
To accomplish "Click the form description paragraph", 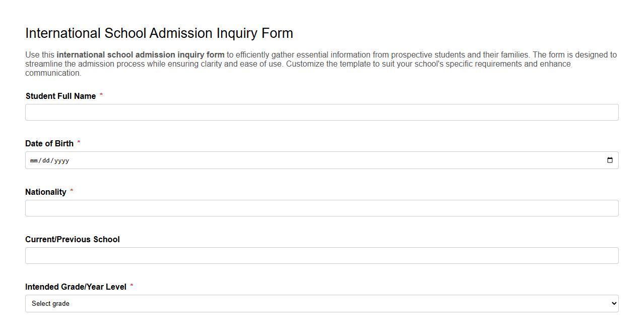I will click(x=321, y=64).
